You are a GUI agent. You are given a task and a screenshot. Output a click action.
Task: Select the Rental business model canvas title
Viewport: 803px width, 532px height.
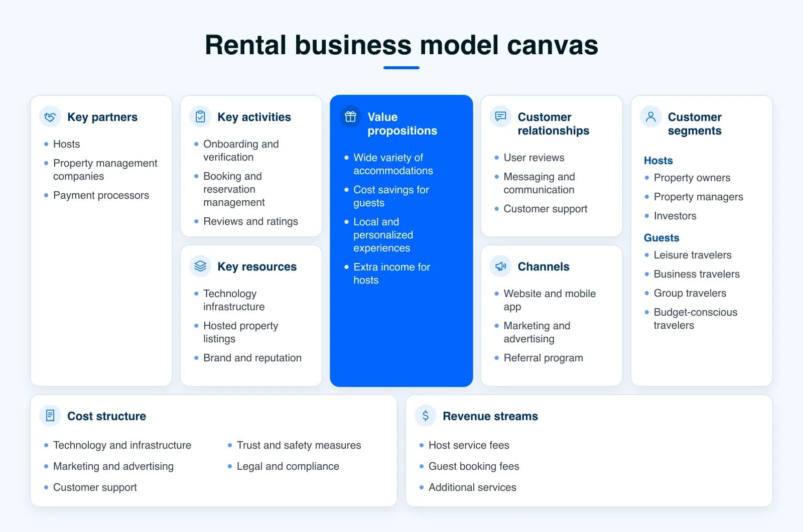[x=401, y=45]
